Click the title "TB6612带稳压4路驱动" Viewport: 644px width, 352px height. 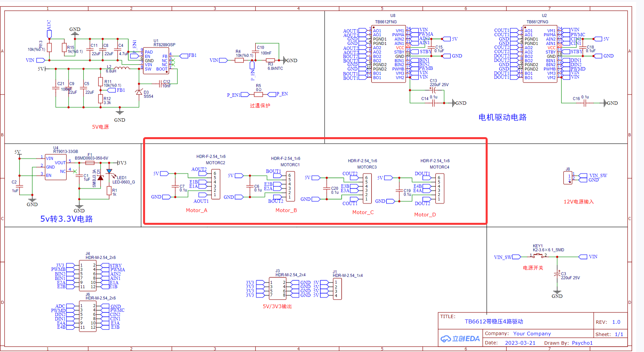(494, 321)
